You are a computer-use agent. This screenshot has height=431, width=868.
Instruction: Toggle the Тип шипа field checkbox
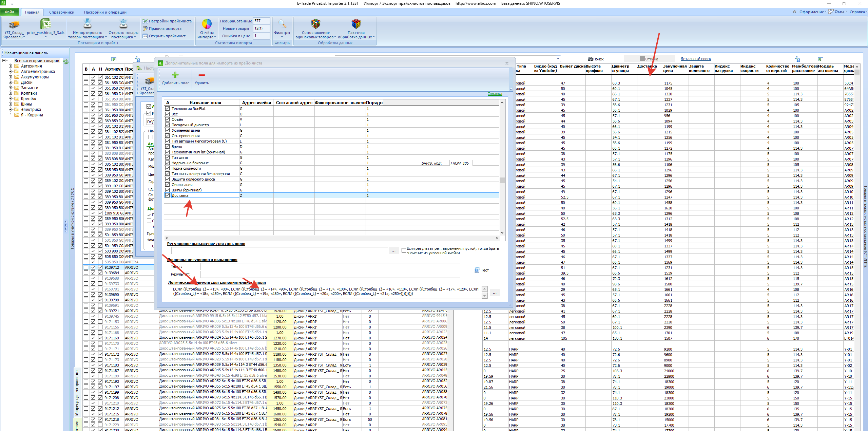167,157
